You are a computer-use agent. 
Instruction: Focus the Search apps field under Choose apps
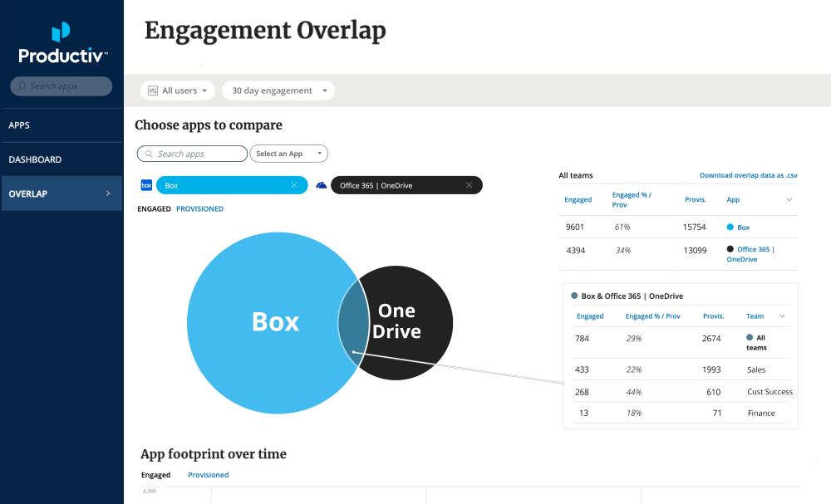tap(193, 154)
